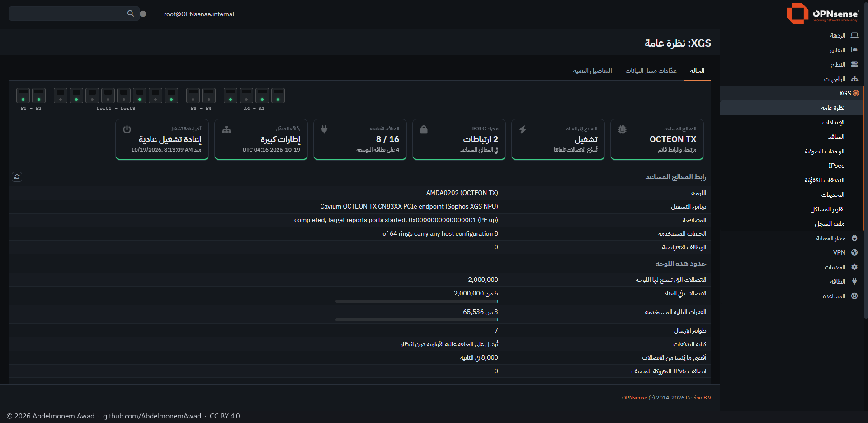Open التحديثات menu entry
868x423 pixels.
pyautogui.click(x=791, y=195)
